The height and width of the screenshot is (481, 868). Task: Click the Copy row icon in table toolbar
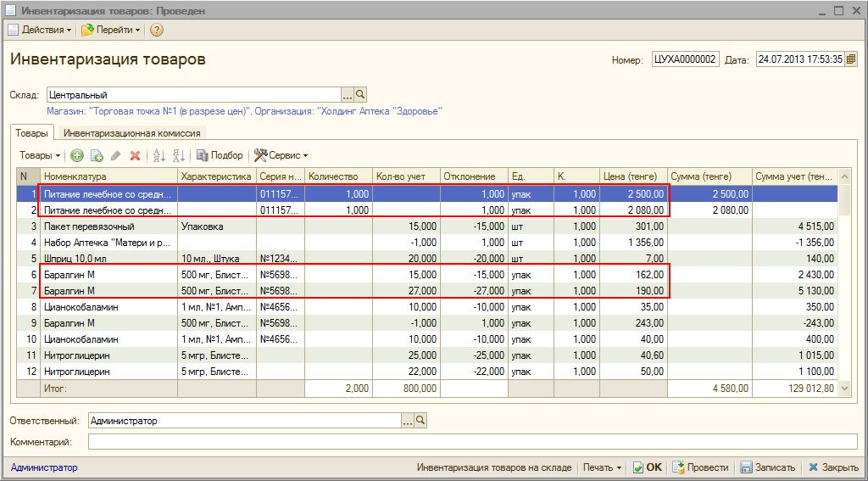97,155
